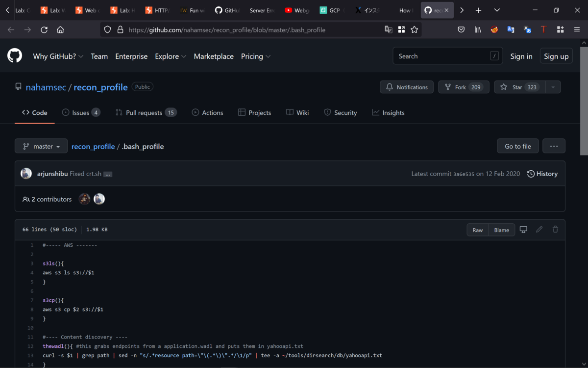Open the master branch dropdown
The height and width of the screenshot is (368, 588).
tap(41, 146)
